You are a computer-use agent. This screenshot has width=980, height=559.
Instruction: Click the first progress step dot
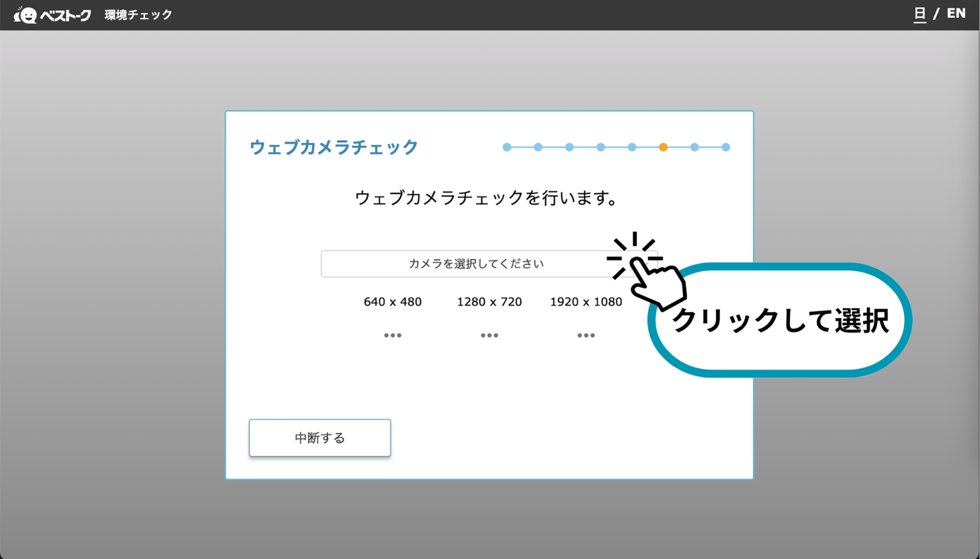point(507,147)
